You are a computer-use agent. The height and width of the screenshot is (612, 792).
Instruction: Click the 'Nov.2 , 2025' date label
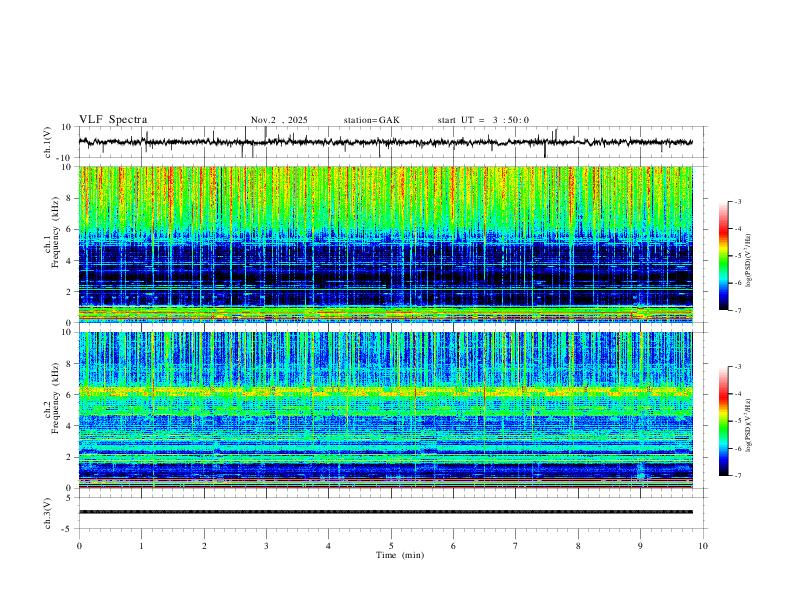279,120
